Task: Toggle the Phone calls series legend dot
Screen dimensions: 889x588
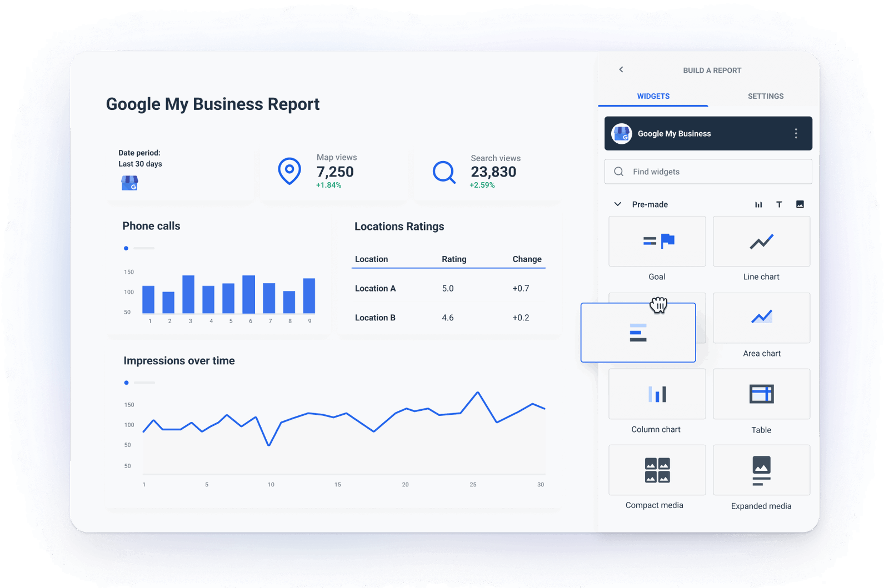Action: point(126,248)
